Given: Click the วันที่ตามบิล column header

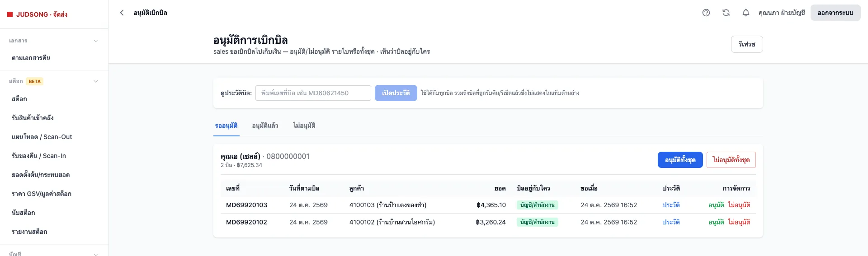Looking at the screenshot, I should pyautogui.click(x=304, y=188).
